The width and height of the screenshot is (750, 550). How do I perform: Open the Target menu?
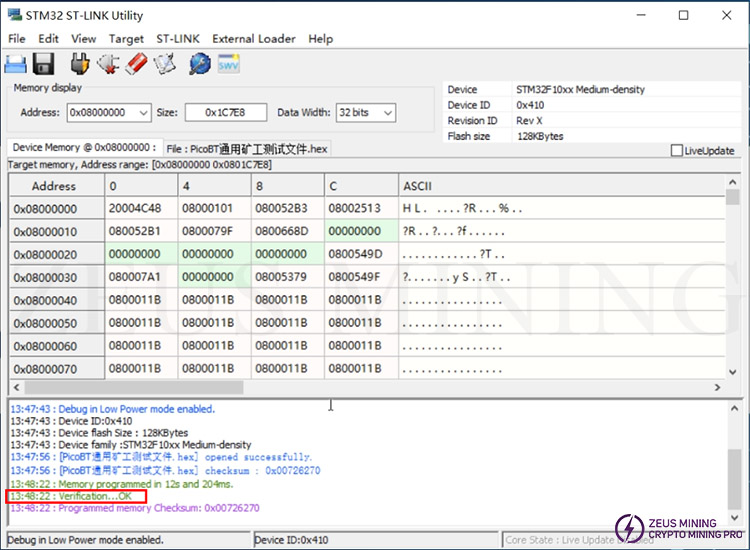[126, 38]
